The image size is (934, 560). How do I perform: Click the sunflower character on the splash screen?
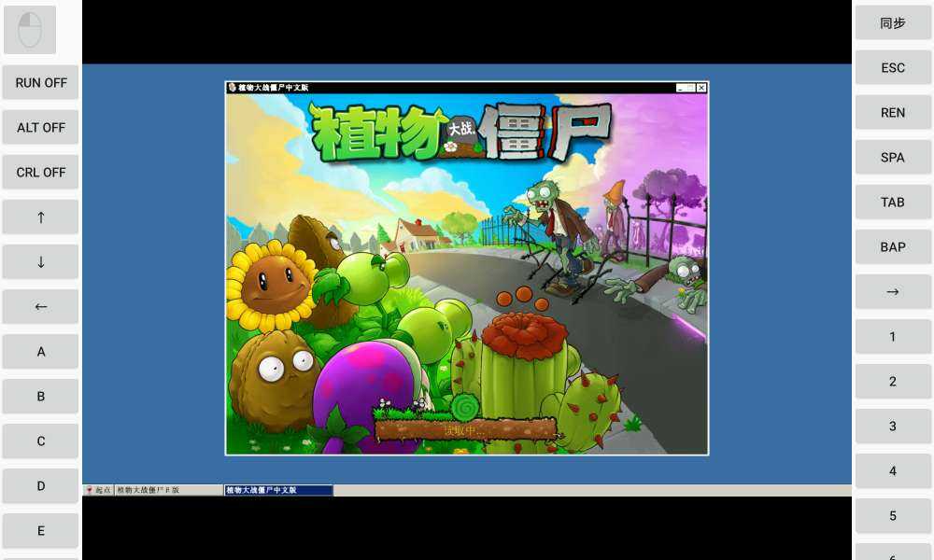[271, 285]
